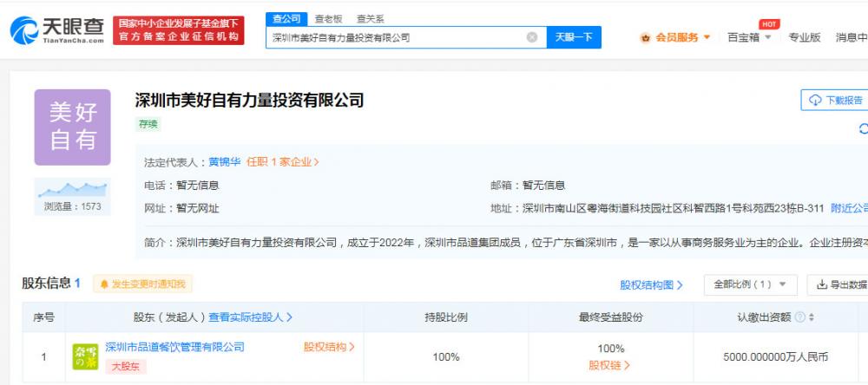This screenshot has width=868, height=385.
Task: Open 查看实际控股人 link
Action: [x=250, y=317]
